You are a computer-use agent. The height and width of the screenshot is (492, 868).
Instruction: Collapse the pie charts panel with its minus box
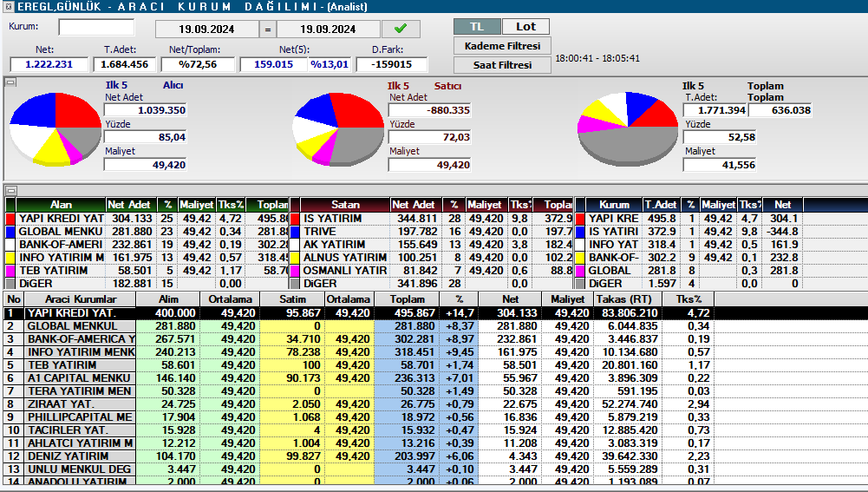[10, 82]
